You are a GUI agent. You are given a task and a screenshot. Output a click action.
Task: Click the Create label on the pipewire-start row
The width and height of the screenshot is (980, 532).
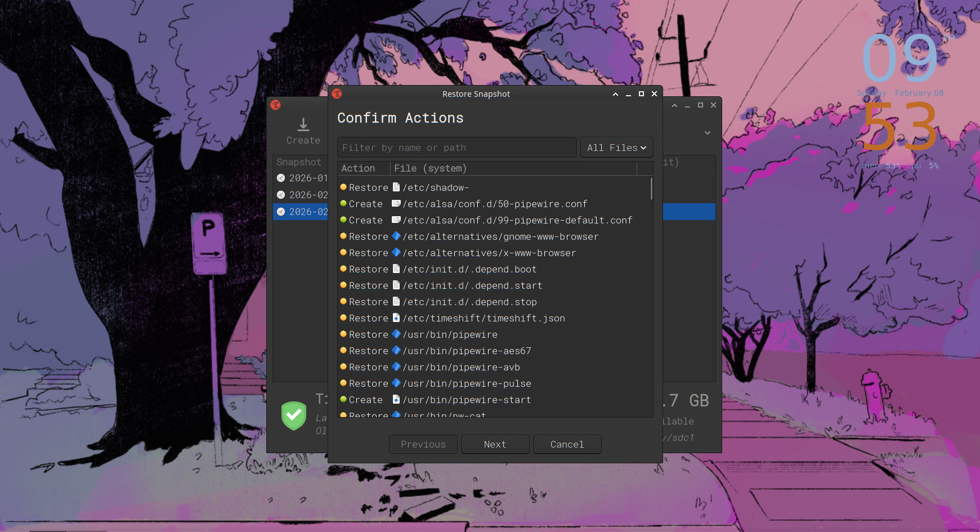click(365, 400)
